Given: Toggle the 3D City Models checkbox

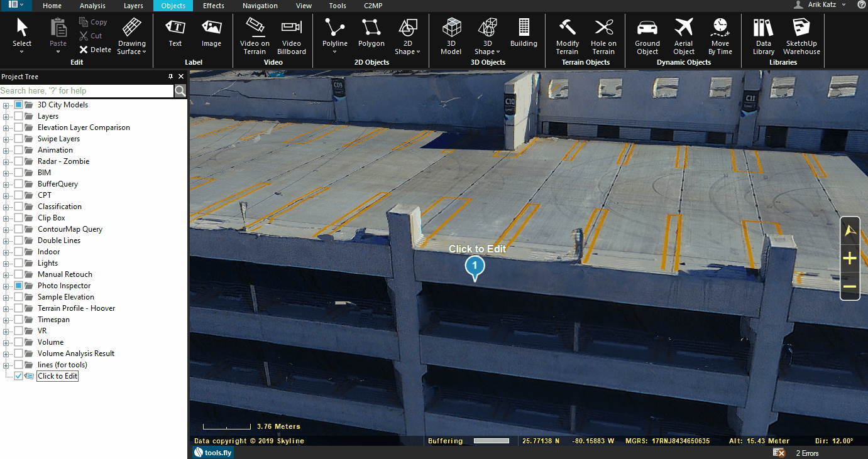Looking at the screenshot, I should pos(19,105).
